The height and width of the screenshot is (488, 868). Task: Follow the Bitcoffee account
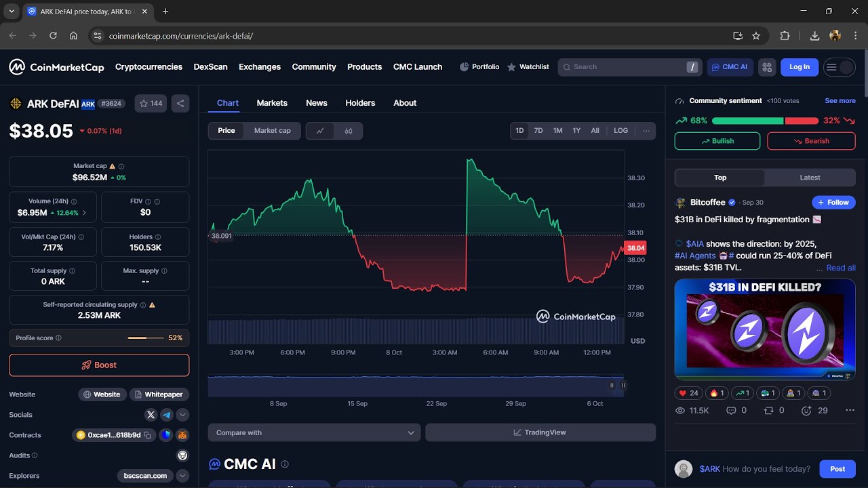click(x=833, y=203)
